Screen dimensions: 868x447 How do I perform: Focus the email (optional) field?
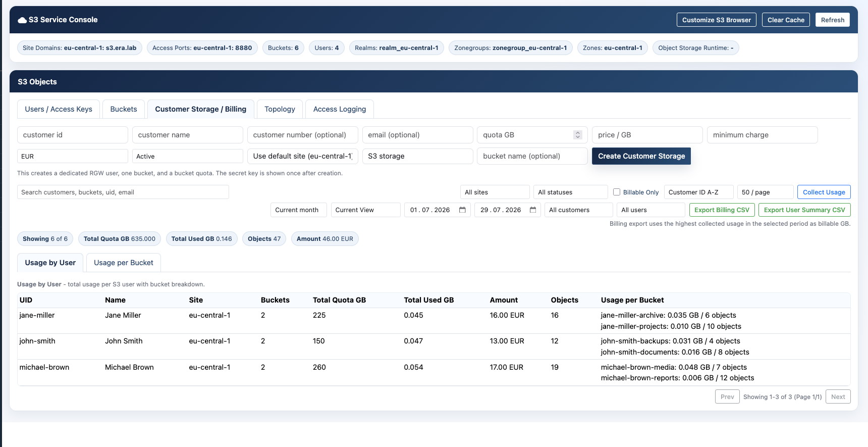tap(418, 135)
